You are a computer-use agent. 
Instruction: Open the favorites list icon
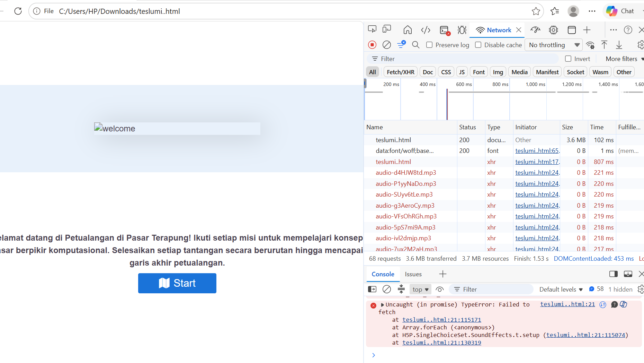[x=555, y=11]
